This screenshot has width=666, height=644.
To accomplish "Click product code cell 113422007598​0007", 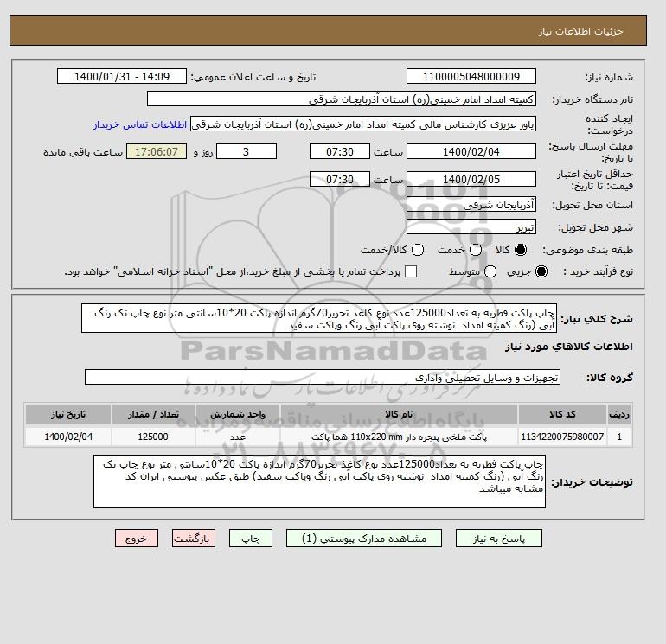I will (562, 437).
